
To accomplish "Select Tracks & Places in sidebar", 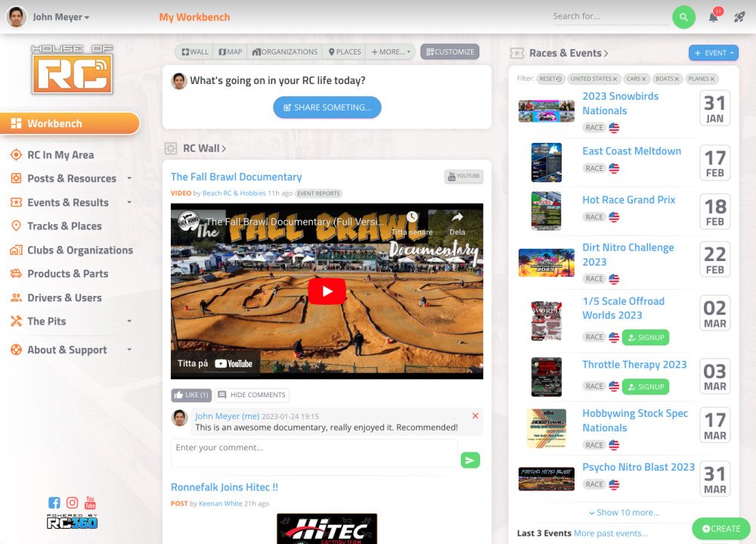I will [x=64, y=226].
